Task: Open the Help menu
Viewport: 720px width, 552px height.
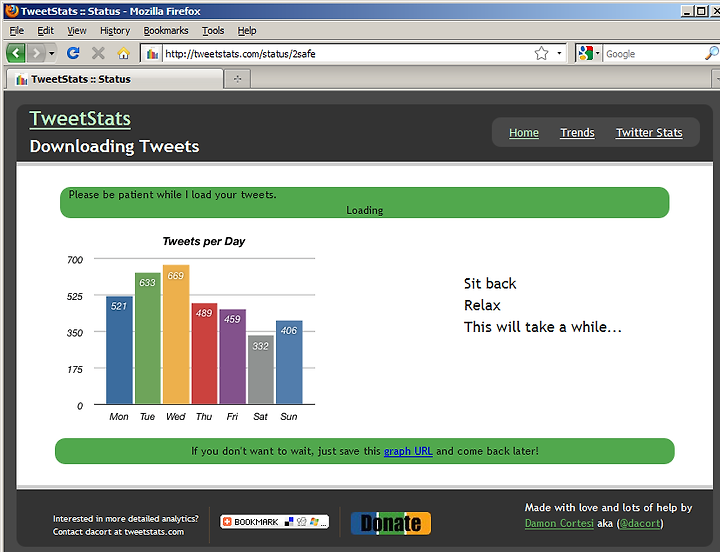Action: tap(247, 30)
